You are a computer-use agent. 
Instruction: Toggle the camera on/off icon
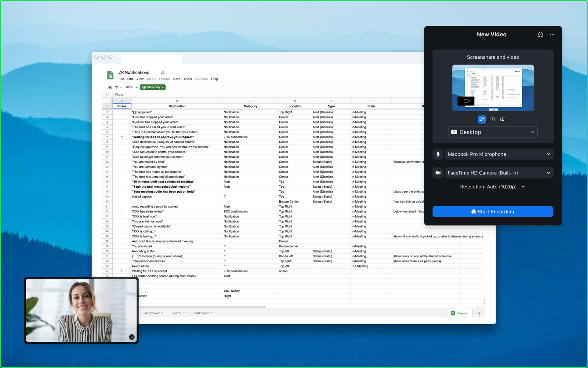coord(438,173)
